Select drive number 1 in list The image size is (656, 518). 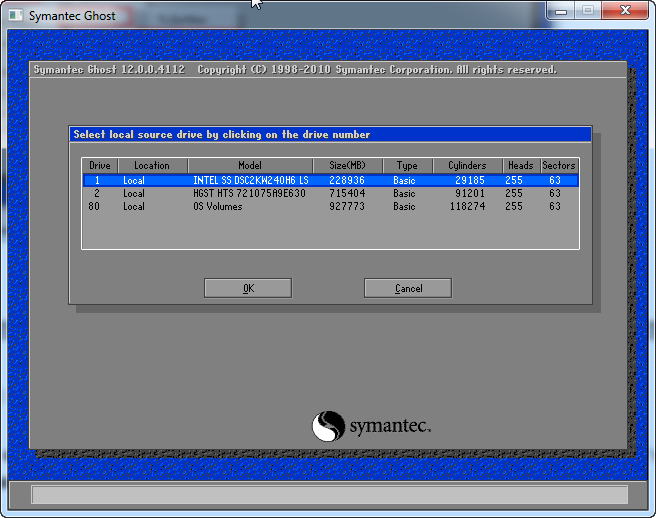[x=97, y=180]
